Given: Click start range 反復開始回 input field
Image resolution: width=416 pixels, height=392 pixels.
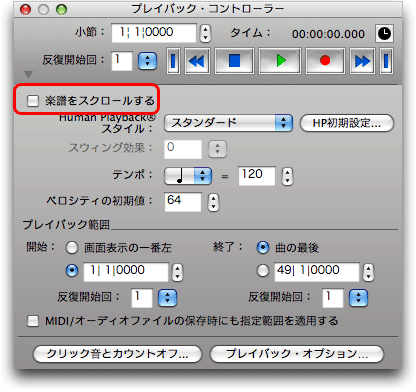Looking at the screenshot, I should pyautogui.click(x=142, y=298).
